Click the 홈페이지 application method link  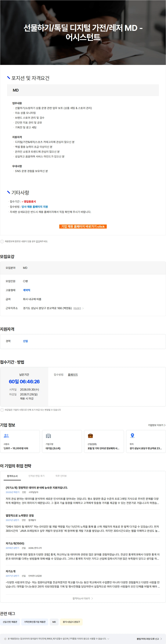73,374
